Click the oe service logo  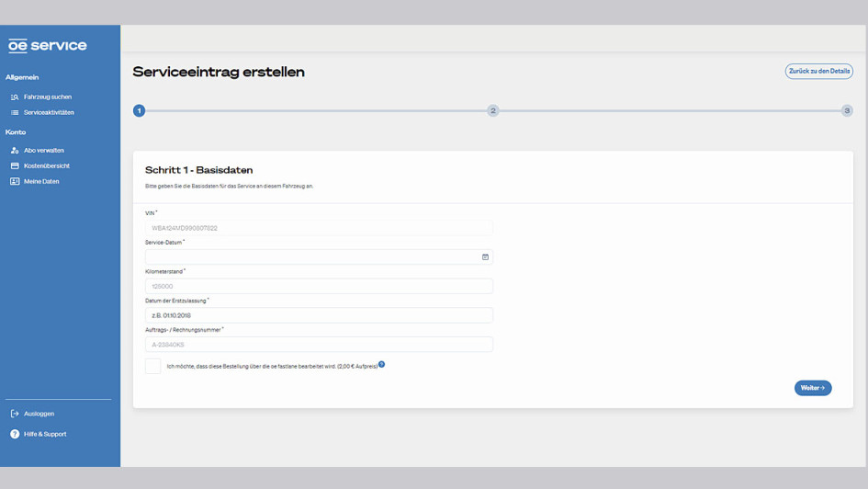coord(48,45)
